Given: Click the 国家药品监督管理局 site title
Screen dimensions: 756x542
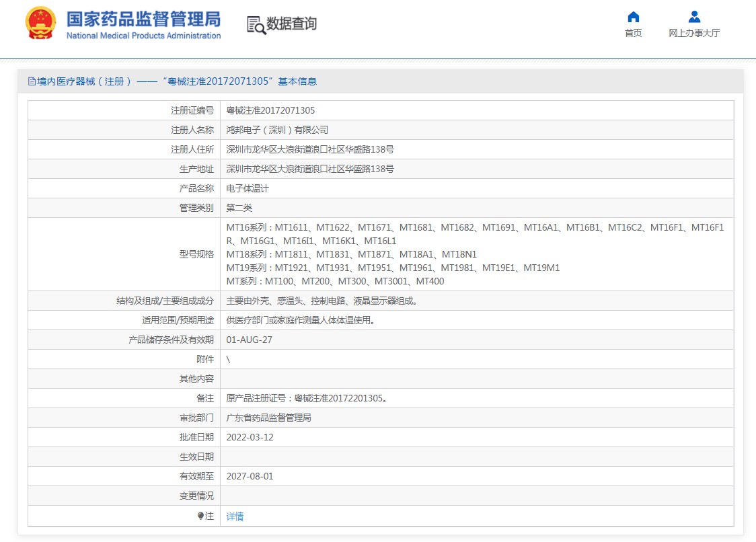Looking at the screenshot, I should point(143,18).
